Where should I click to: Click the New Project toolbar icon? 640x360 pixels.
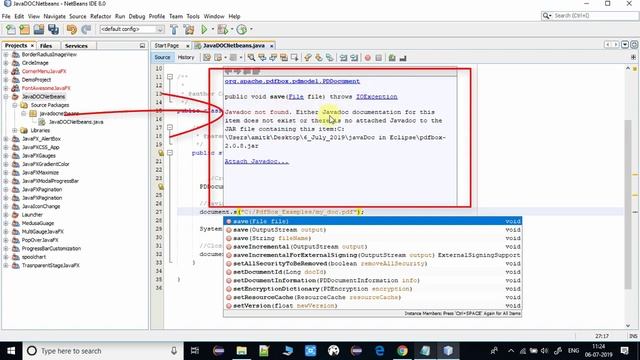pos(24,29)
